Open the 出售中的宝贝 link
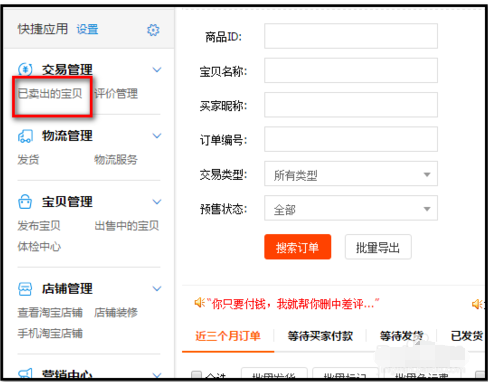 [127, 226]
